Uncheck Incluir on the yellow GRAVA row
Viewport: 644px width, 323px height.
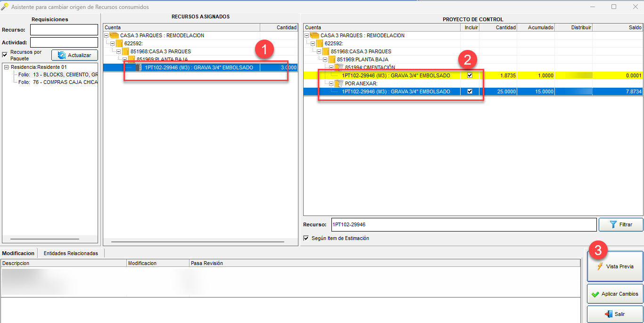(x=470, y=75)
